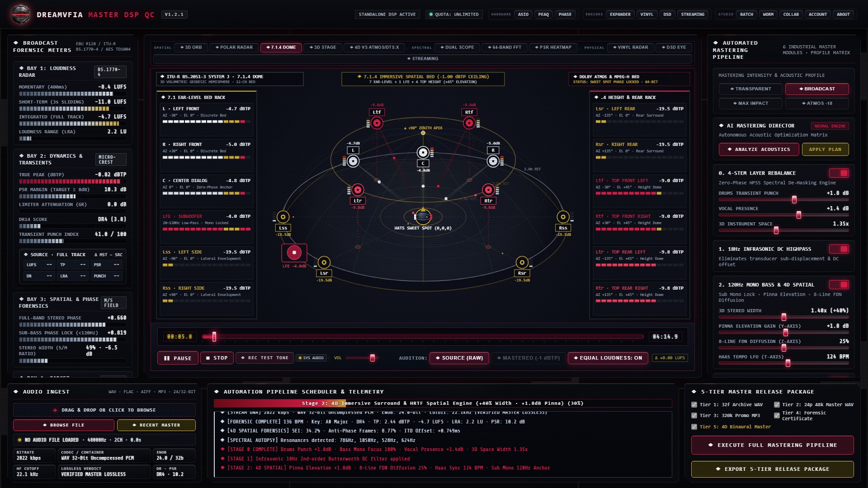Select the Rss side speaker node
Screen dimensions: 868x488
point(563,217)
